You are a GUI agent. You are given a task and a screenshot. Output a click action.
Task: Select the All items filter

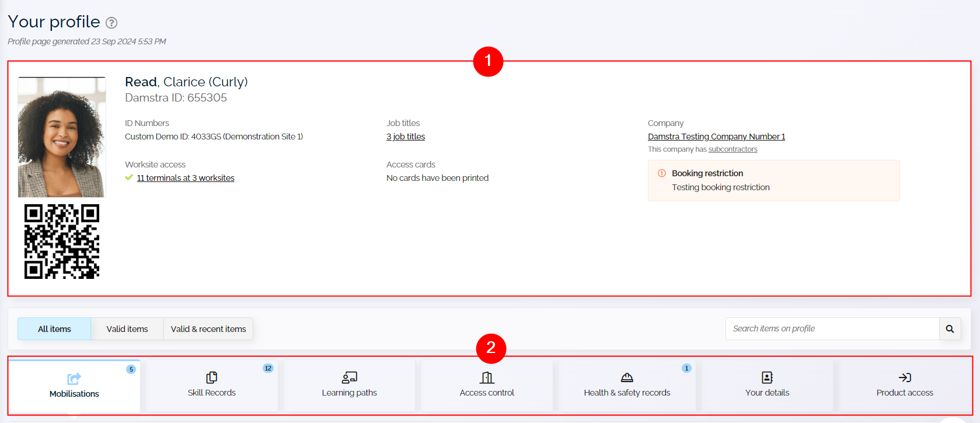54,329
